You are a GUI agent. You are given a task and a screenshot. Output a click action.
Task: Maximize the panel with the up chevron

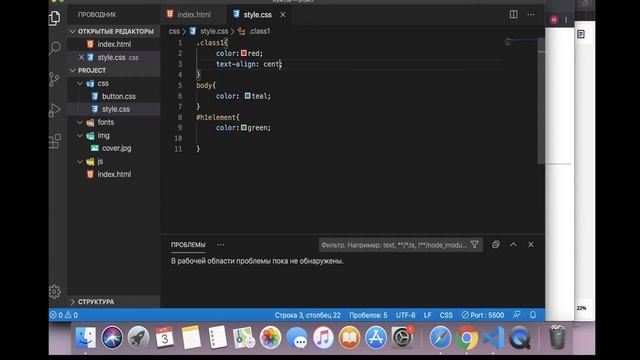click(x=513, y=244)
